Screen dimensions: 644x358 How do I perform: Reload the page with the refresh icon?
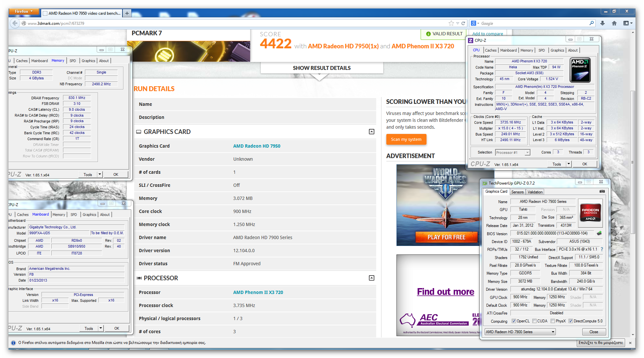pyautogui.click(x=463, y=23)
